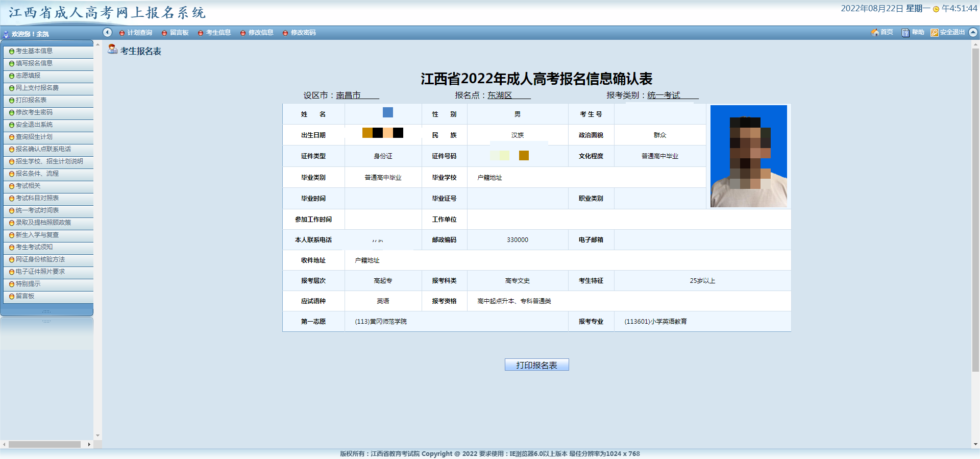Open 统一考试时间表 sidebar entry

click(37, 210)
